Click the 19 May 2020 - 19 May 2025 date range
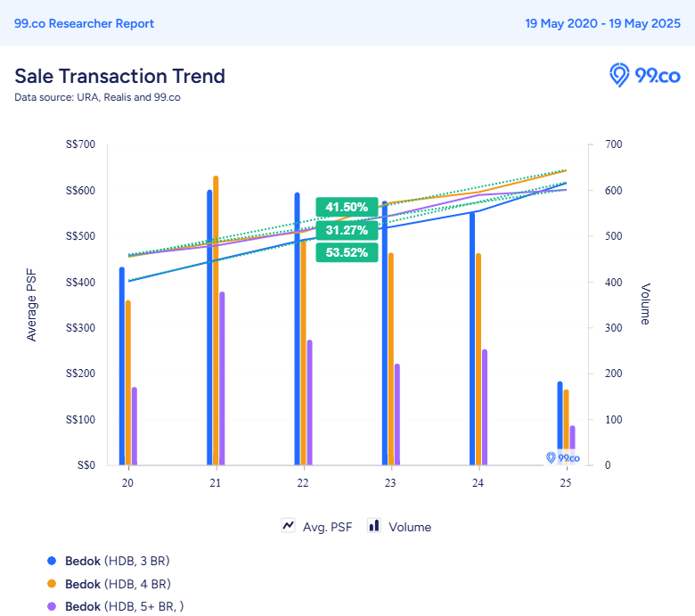Screen dimensions: 695x616 pyautogui.click(x=603, y=23)
